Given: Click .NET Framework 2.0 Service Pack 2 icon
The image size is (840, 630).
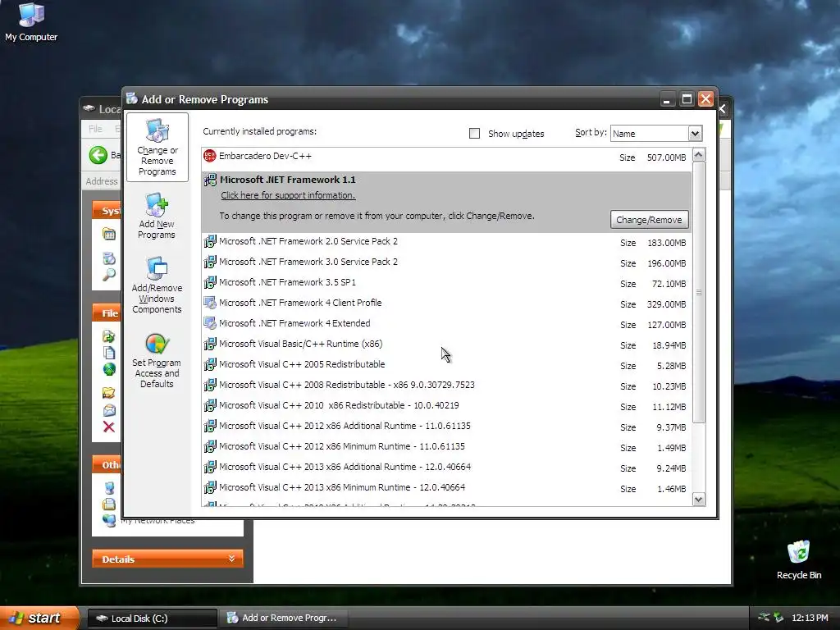Looking at the screenshot, I should pyautogui.click(x=210, y=242).
